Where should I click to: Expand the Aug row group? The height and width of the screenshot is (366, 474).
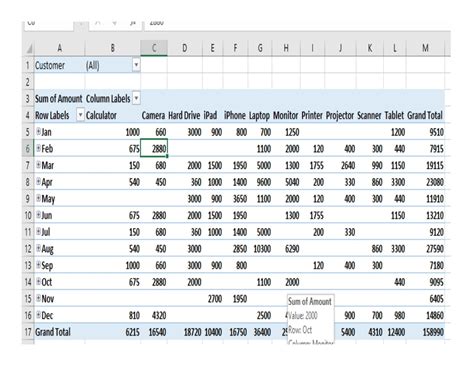[x=38, y=248]
